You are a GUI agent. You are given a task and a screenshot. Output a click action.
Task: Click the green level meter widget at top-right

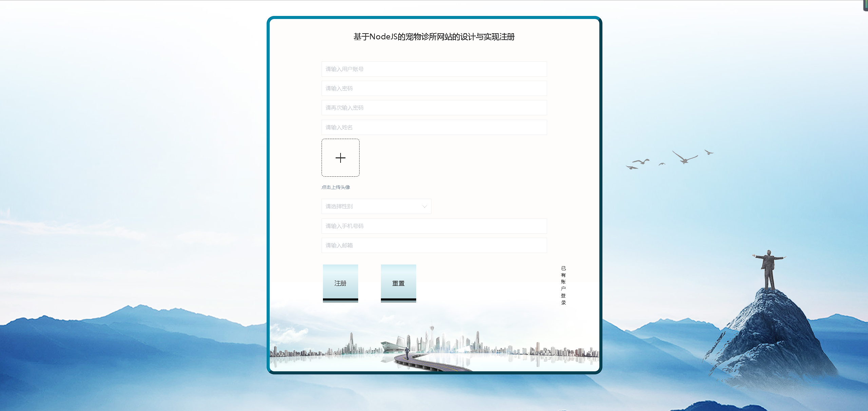[866, 5]
